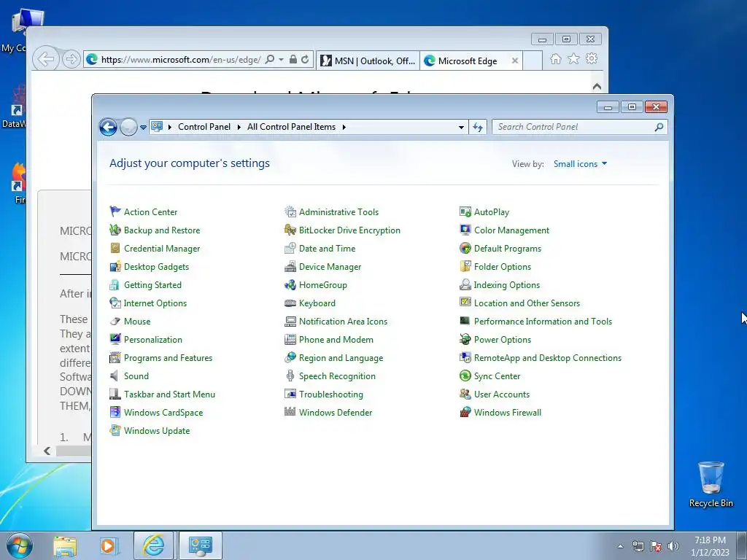Click the Internet Explorer scroll up arrow

tap(597, 86)
